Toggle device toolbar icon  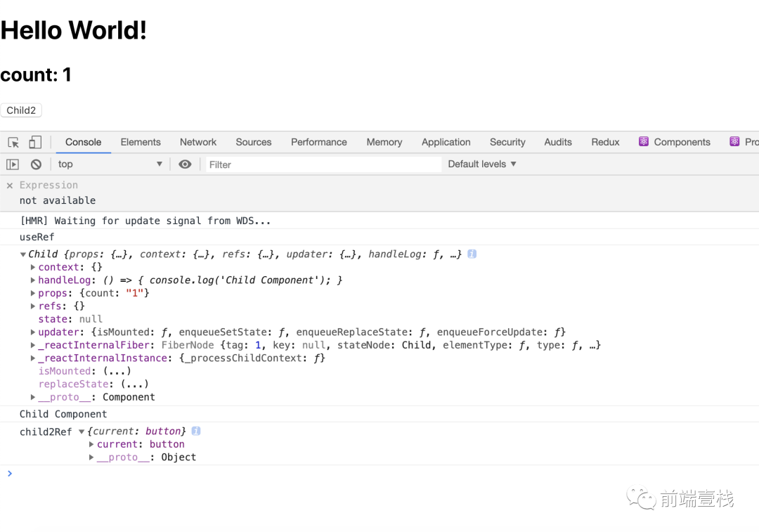click(x=35, y=143)
